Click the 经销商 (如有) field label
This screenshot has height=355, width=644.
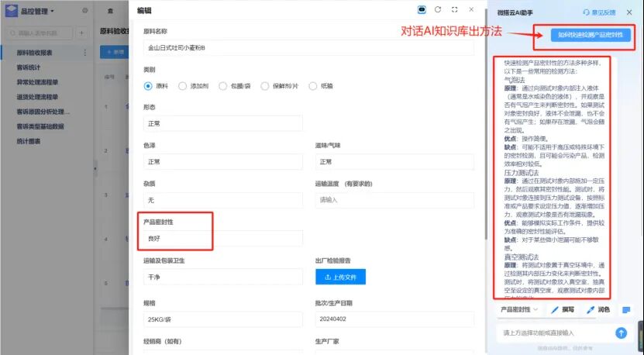162,342
